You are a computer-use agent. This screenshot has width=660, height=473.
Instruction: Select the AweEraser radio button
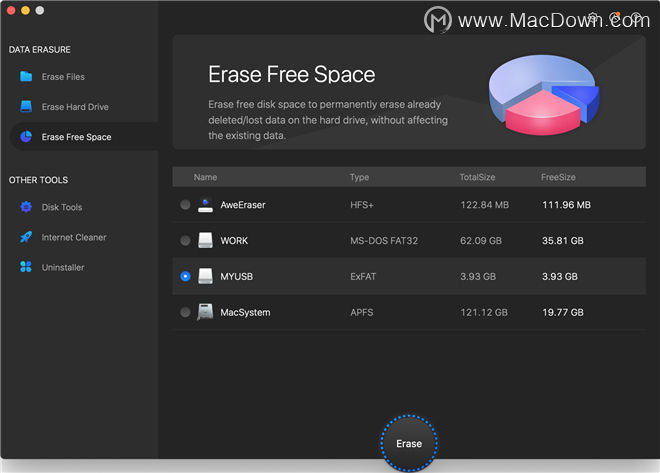185,205
